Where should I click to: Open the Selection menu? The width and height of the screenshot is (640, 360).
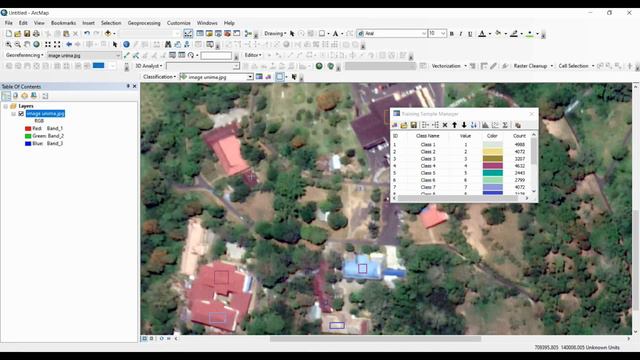[x=111, y=23]
